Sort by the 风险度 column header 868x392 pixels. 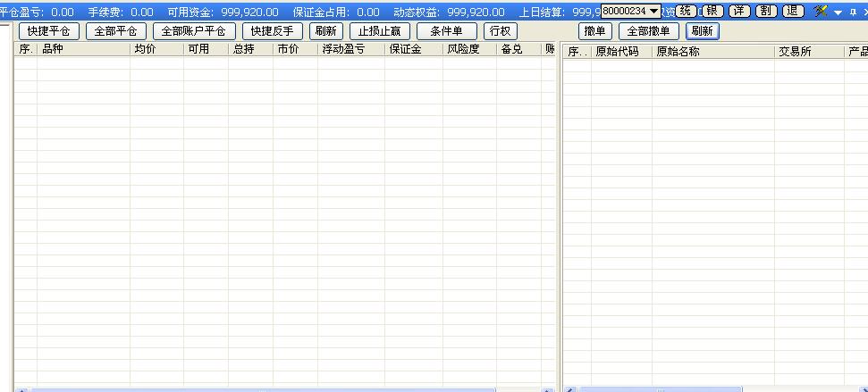tap(469, 49)
